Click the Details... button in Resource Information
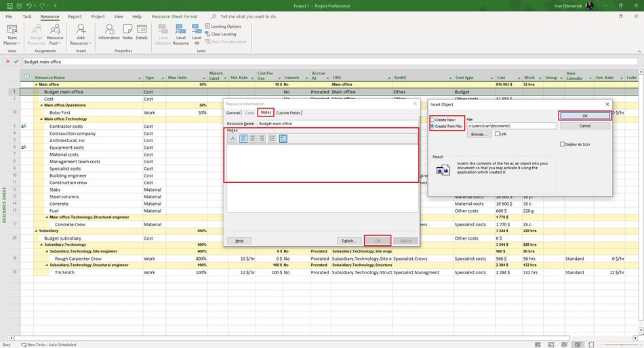This screenshot has width=644, height=348. pos(349,241)
